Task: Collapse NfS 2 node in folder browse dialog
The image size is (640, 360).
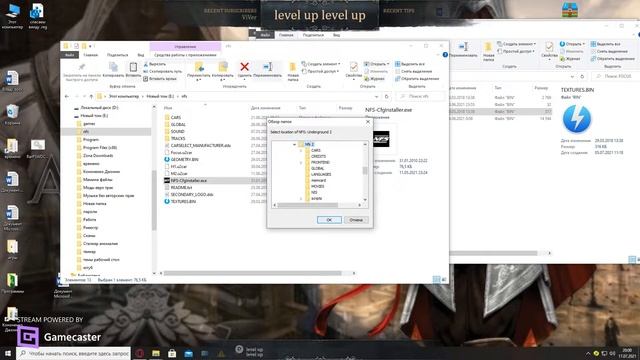Action: point(294,144)
